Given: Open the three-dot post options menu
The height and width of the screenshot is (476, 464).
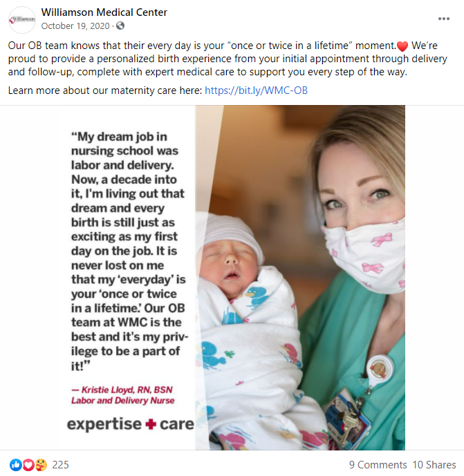Looking at the screenshot, I should [x=444, y=19].
